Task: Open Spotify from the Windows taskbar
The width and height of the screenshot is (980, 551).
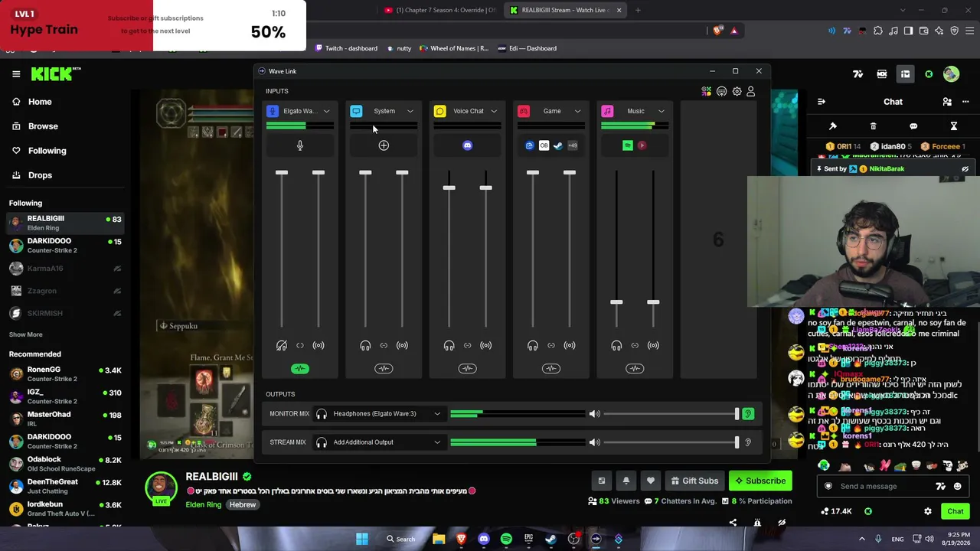Action: pyautogui.click(x=506, y=539)
